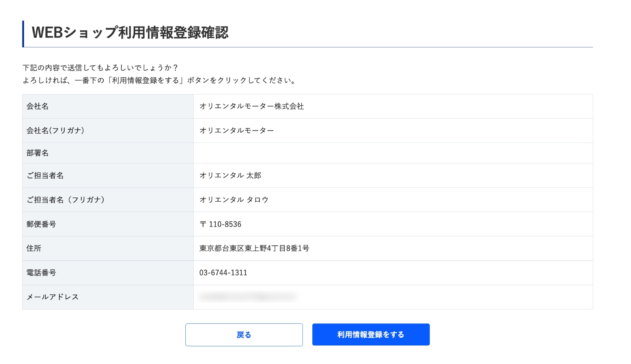The image size is (631, 364).
Task: Select company name オリエンタルモーター株式会社
Action: point(252,106)
